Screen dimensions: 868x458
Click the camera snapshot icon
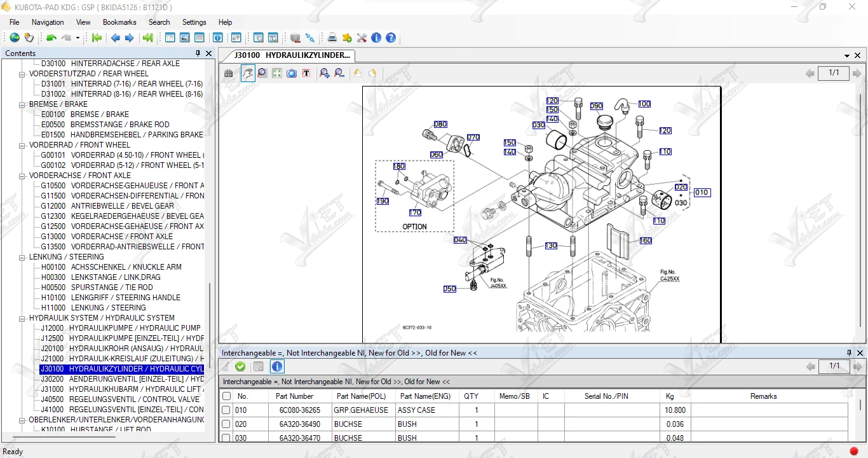coord(292,74)
